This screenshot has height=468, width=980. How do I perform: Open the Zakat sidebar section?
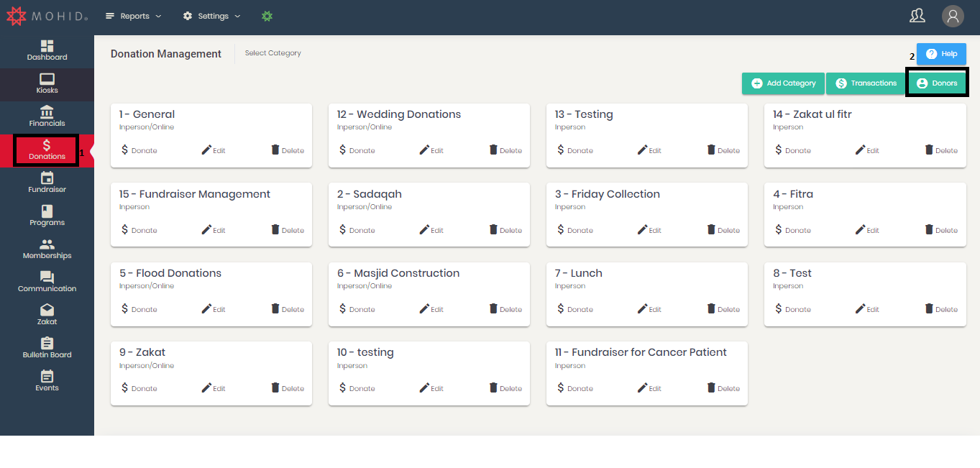pos(47,316)
